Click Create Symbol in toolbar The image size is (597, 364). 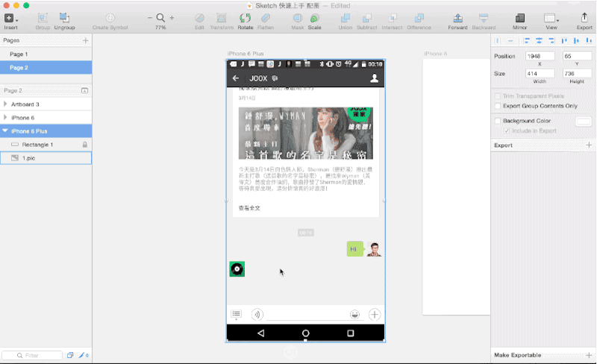click(110, 18)
